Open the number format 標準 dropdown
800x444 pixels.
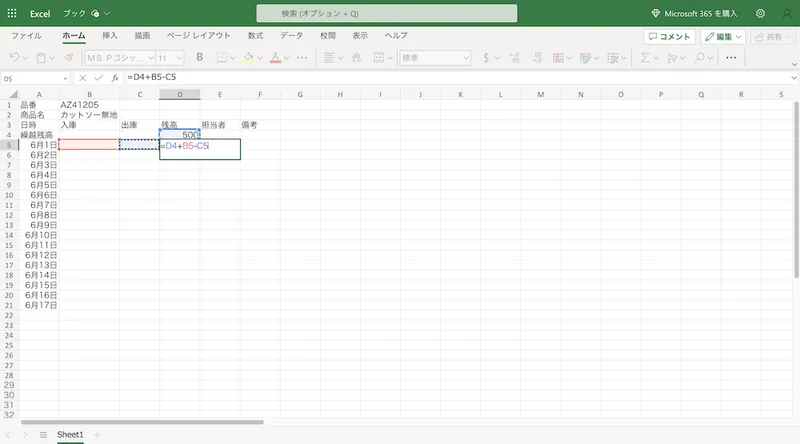435,58
